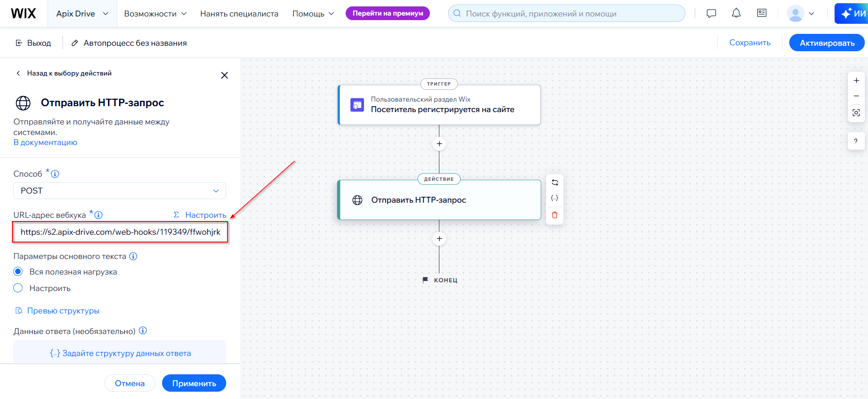Click the pencil icon to rename automation
This screenshot has width=868, height=399.
(x=75, y=43)
